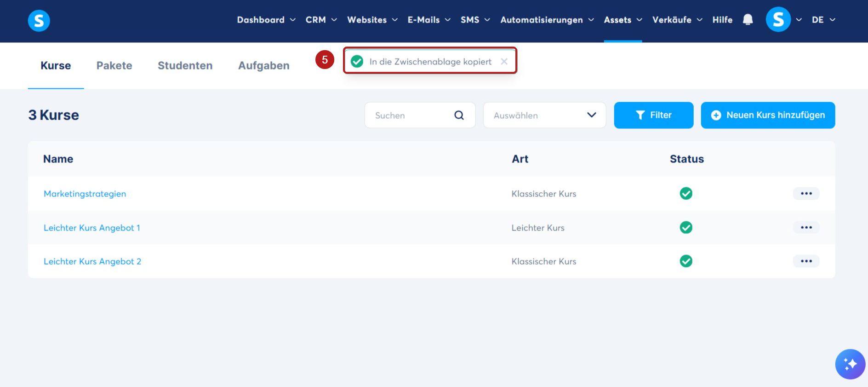The height and width of the screenshot is (387, 868).
Task: Switch to the Studenten tab
Action: coord(185,66)
